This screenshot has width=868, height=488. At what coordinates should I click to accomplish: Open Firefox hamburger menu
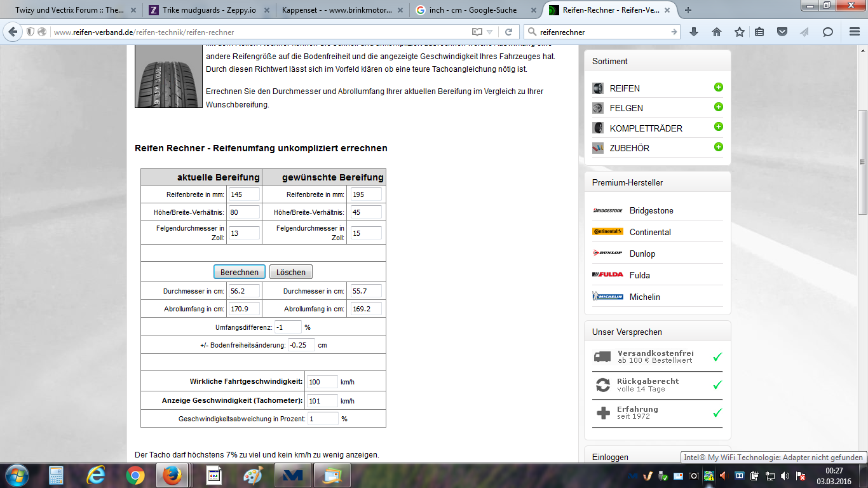853,32
